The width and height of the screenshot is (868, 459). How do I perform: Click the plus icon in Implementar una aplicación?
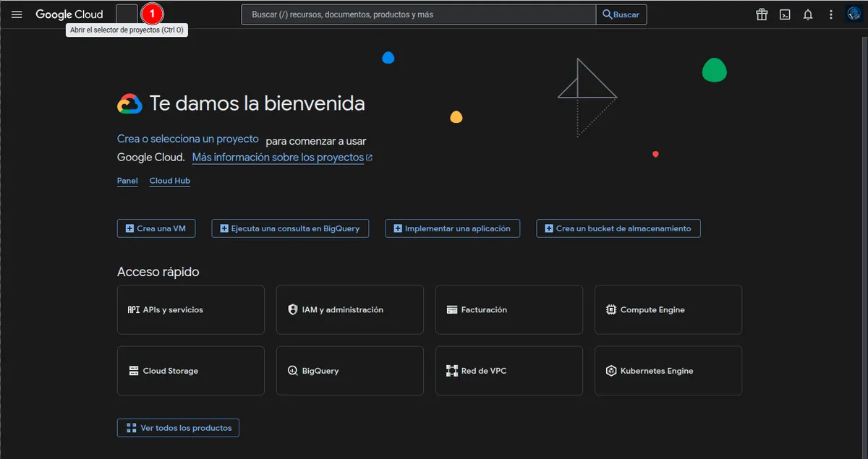pos(398,228)
